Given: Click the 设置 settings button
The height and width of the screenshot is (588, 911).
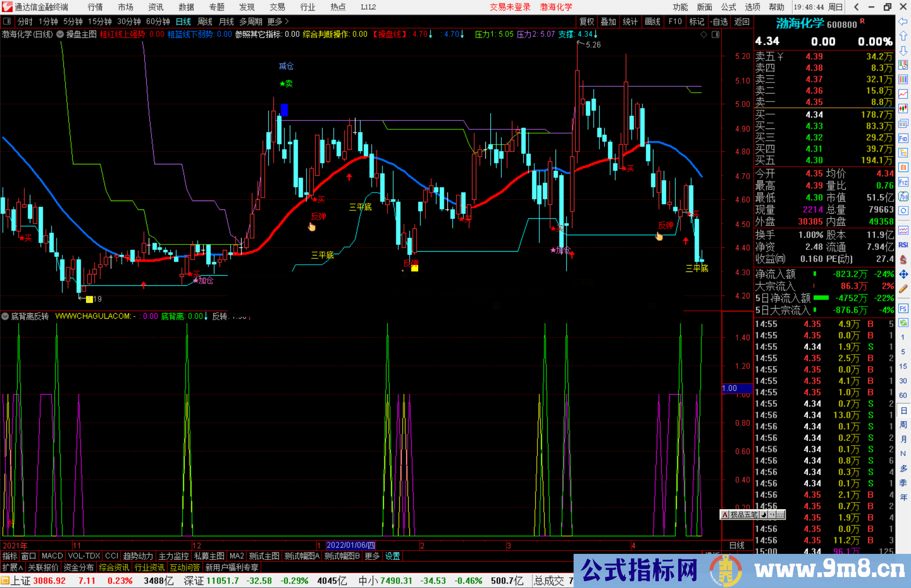Looking at the screenshot, I should click(393, 556).
